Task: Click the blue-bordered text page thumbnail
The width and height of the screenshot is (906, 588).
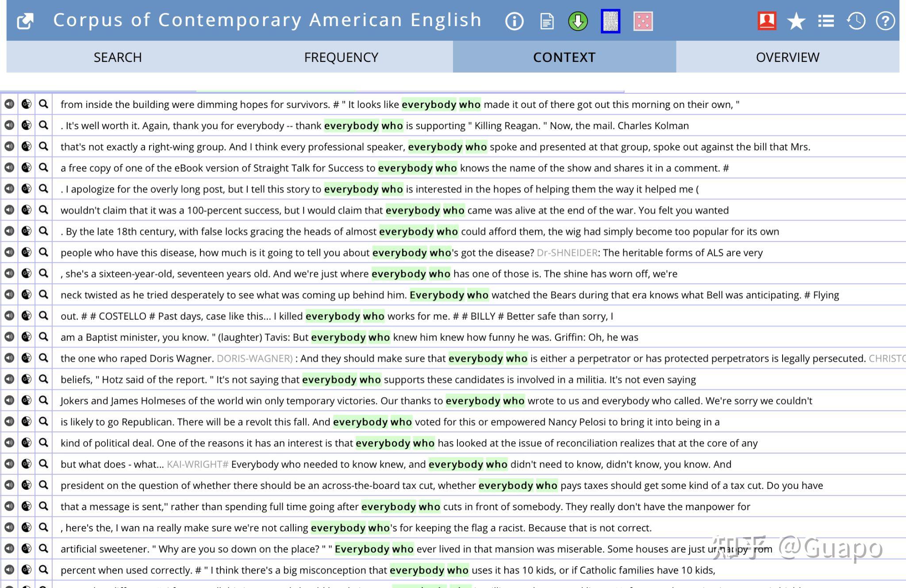Action: [610, 21]
